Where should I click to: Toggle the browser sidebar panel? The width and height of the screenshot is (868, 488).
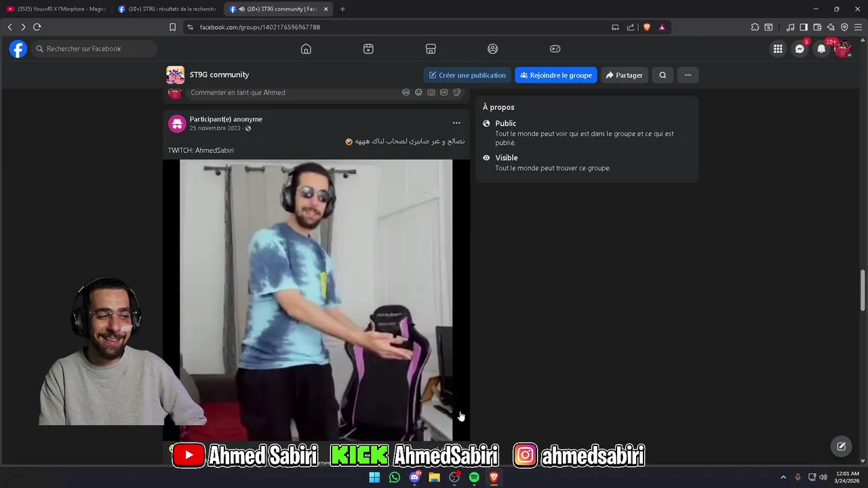(x=804, y=27)
